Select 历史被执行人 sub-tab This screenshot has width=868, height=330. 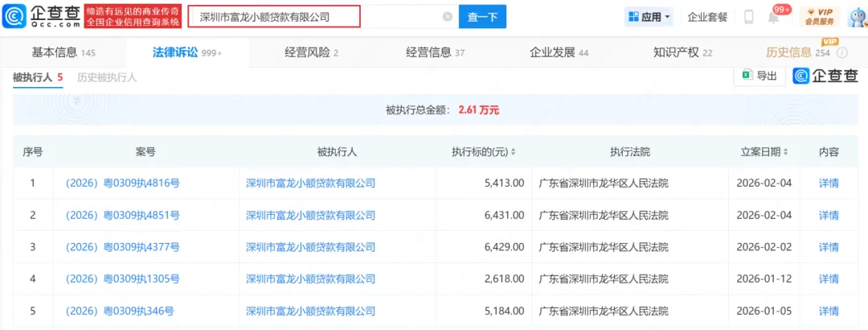coord(107,77)
